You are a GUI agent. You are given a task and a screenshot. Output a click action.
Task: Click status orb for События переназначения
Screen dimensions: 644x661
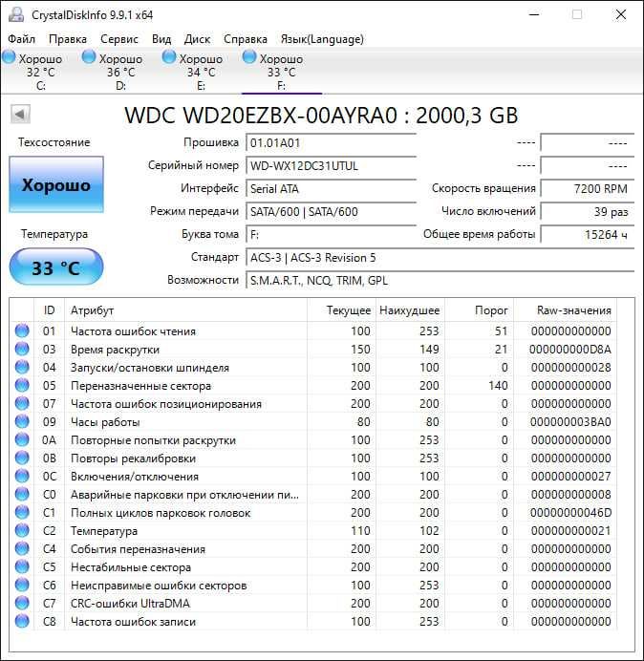[22, 548]
